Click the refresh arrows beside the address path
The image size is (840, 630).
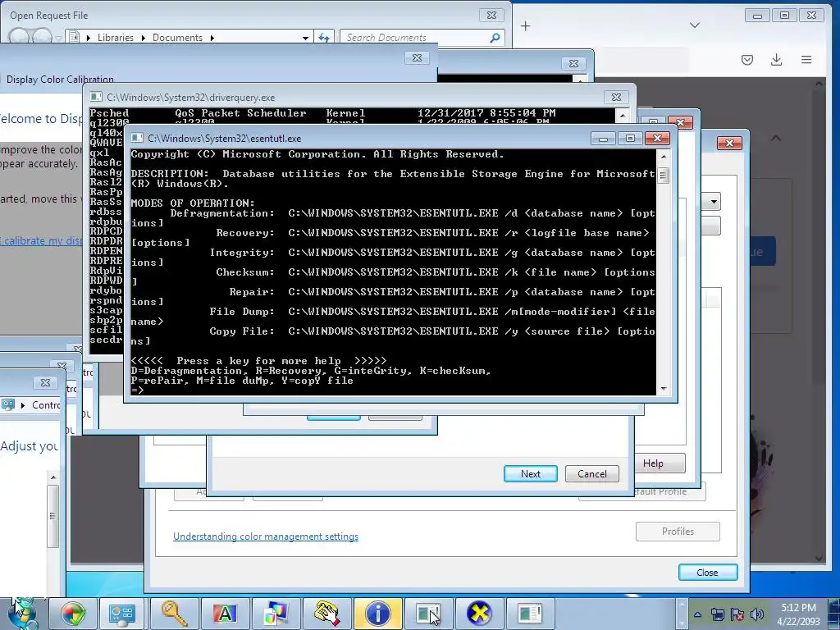coord(323,38)
